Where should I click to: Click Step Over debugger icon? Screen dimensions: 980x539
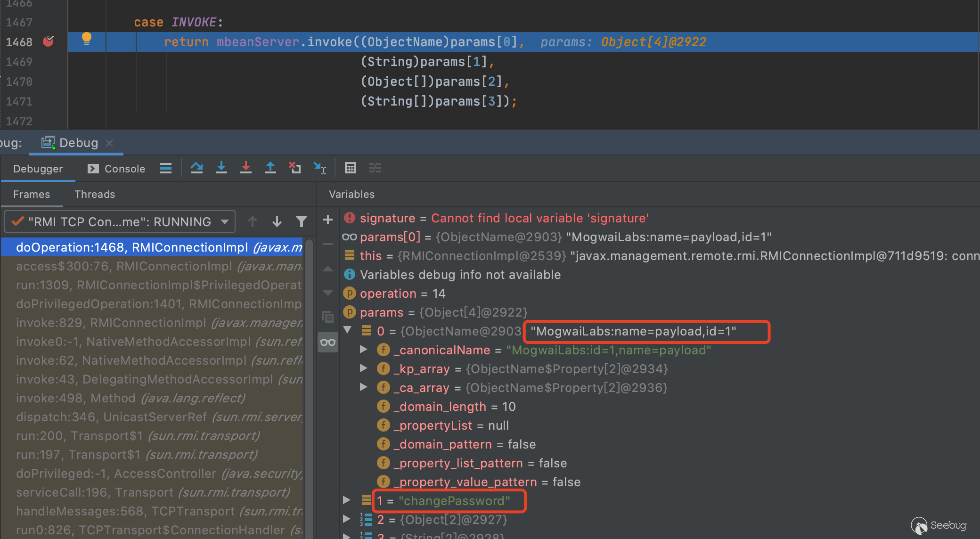tap(196, 168)
